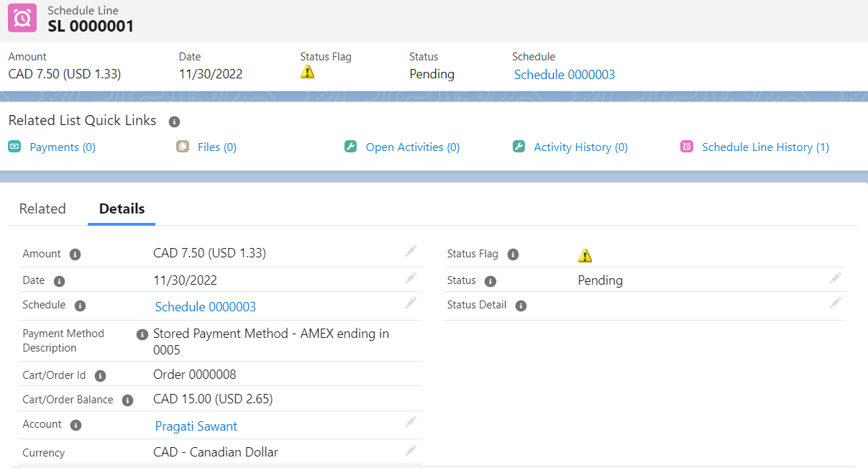868x468 pixels.
Task: Click the warning Status Flag icon in header
Action: pos(308,72)
